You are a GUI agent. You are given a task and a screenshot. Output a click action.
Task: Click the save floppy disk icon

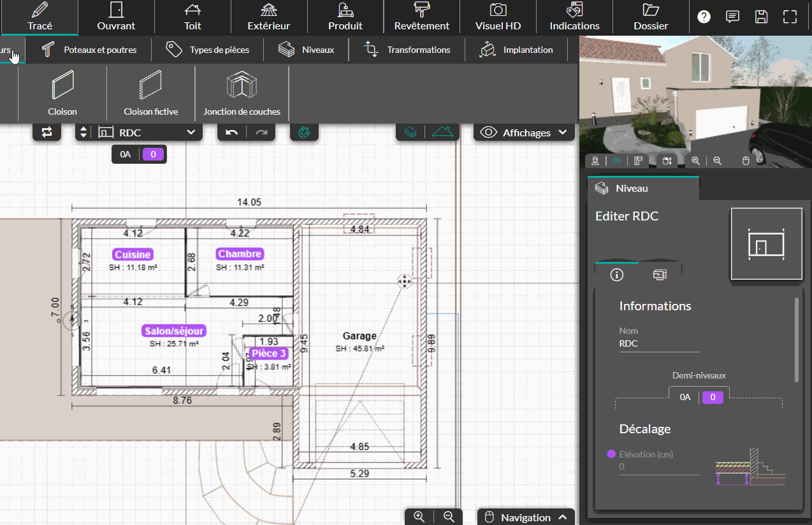(761, 17)
